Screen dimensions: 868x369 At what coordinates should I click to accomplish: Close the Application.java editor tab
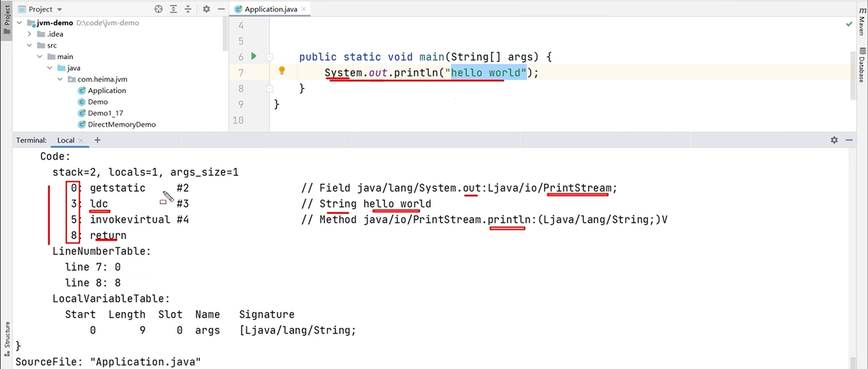click(303, 9)
